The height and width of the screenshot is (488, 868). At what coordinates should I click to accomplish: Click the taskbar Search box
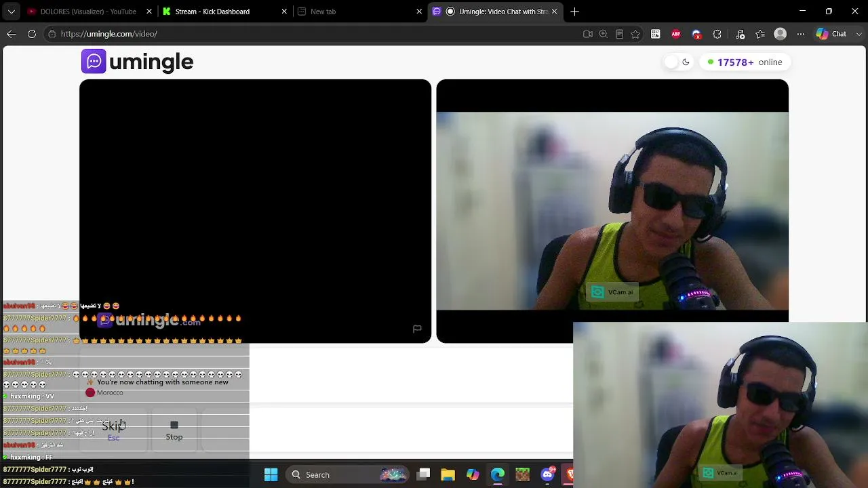tap(349, 474)
